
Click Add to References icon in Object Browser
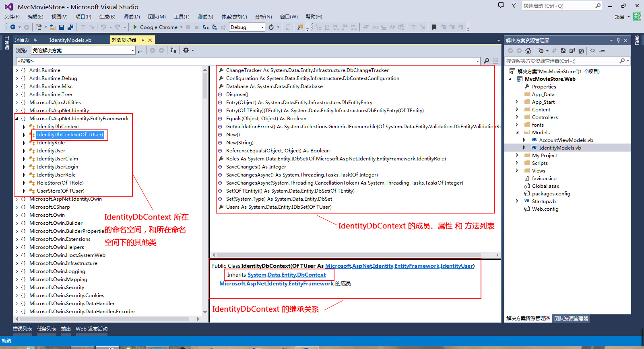tap(173, 50)
